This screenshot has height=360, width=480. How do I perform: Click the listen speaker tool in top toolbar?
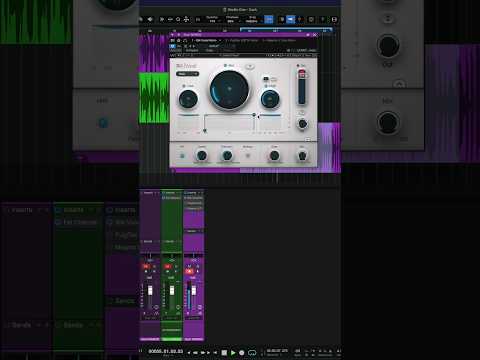pyautogui.click(x=150, y=20)
